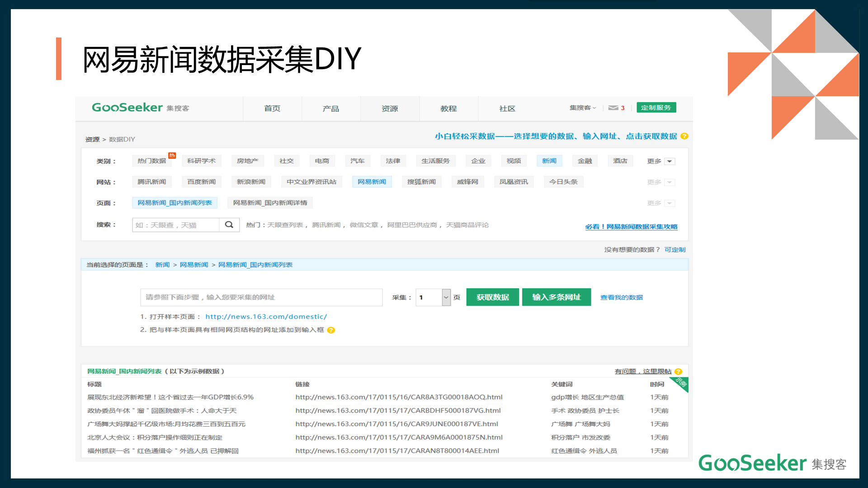Select 网易新闻_国内新闻列表 page
The image size is (868, 488).
[175, 203]
